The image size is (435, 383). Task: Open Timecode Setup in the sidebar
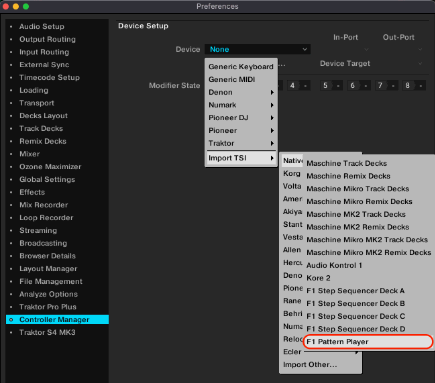pos(49,77)
